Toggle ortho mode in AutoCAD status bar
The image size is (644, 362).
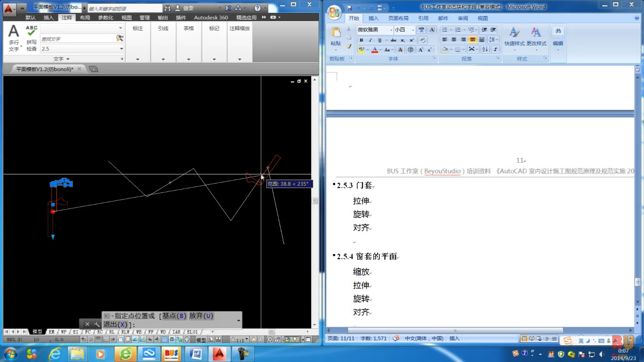tap(104, 339)
